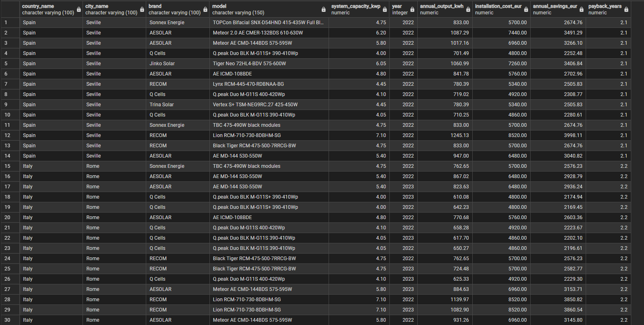Click the Tiger Neo 72HL4-BDV 575-600W cell
Screen dimensions: 644x325
coord(269,64)
